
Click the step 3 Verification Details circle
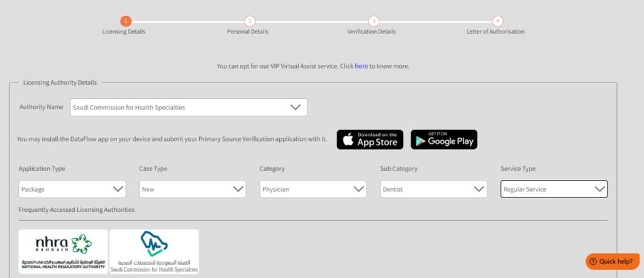[x=374, y=21]
